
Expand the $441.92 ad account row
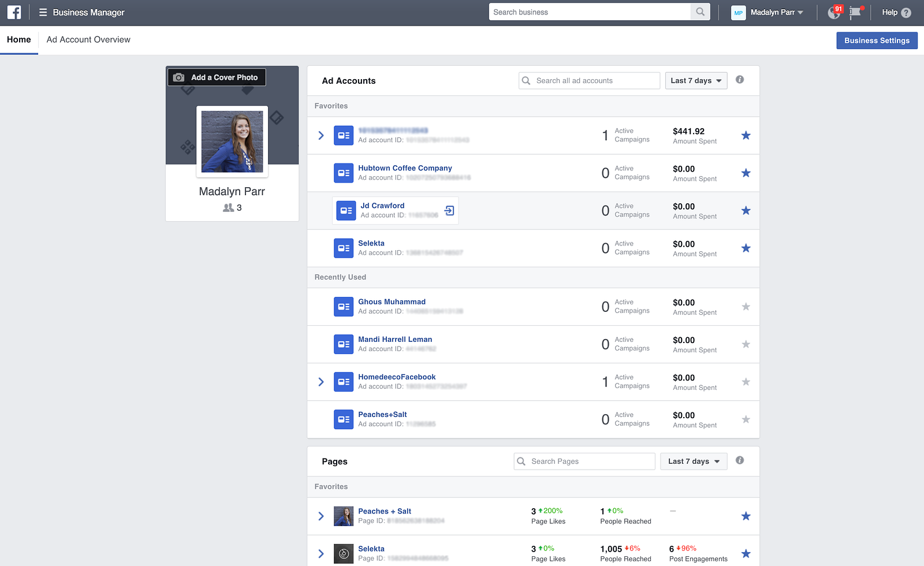321,136
